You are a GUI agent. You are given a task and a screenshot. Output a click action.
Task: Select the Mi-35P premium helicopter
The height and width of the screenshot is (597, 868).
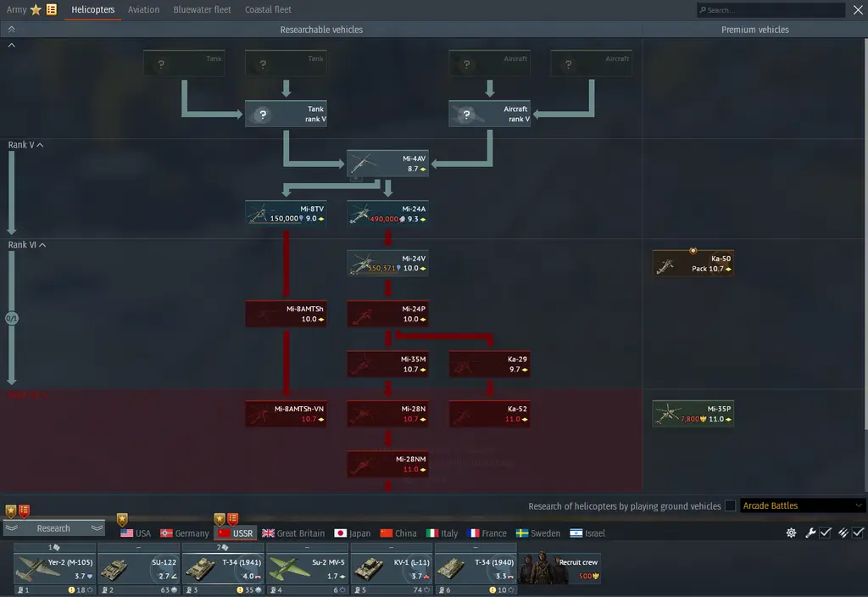693,414
